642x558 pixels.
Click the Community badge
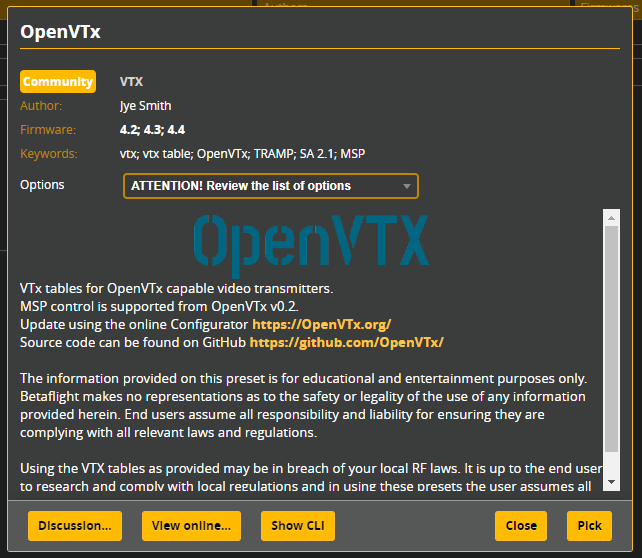[x=58, y=81]
